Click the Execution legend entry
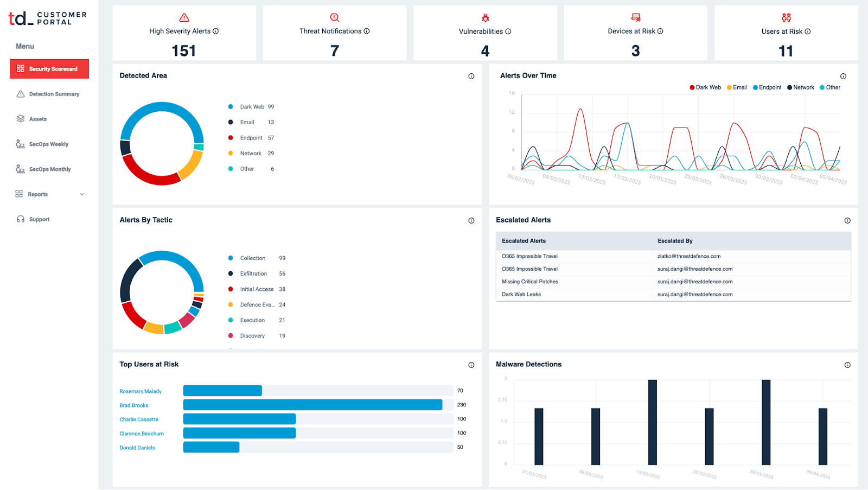 (257, 320)
